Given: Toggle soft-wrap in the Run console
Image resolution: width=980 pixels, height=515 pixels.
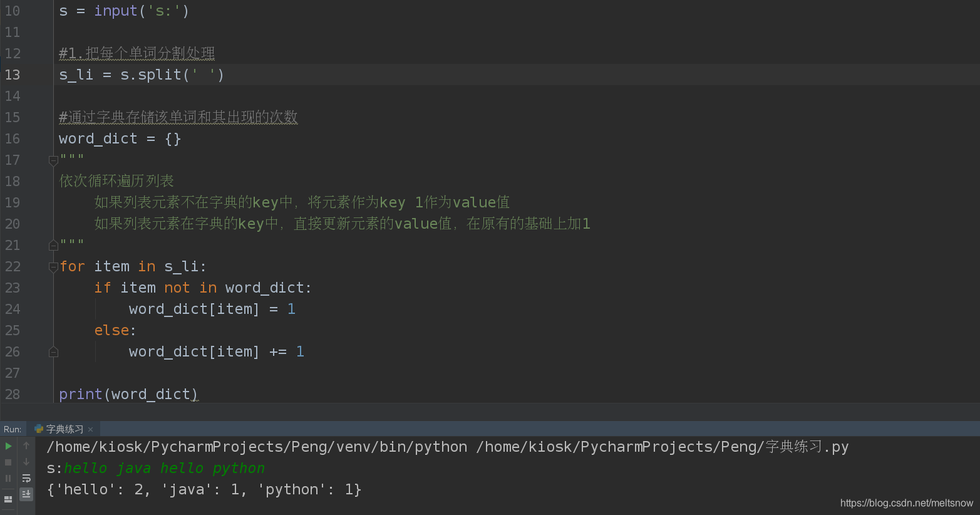Looking at the screenshot, I should pos(26,478).
